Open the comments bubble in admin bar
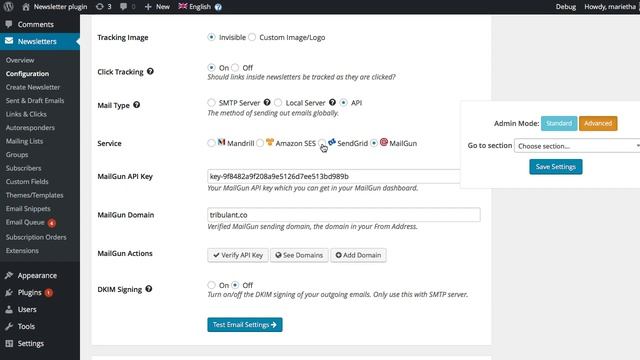This screenshot has width=640, height=360. pyautogui.click(x=124, y=7)
